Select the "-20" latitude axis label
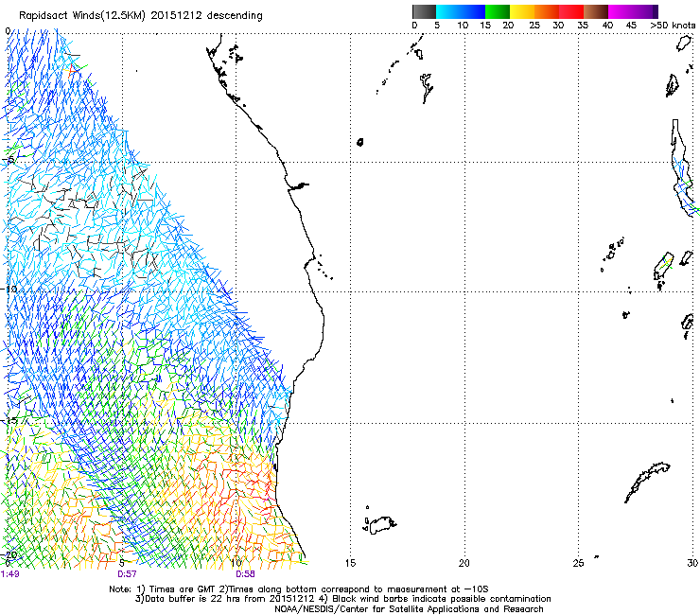 click(x=9, y=554)
